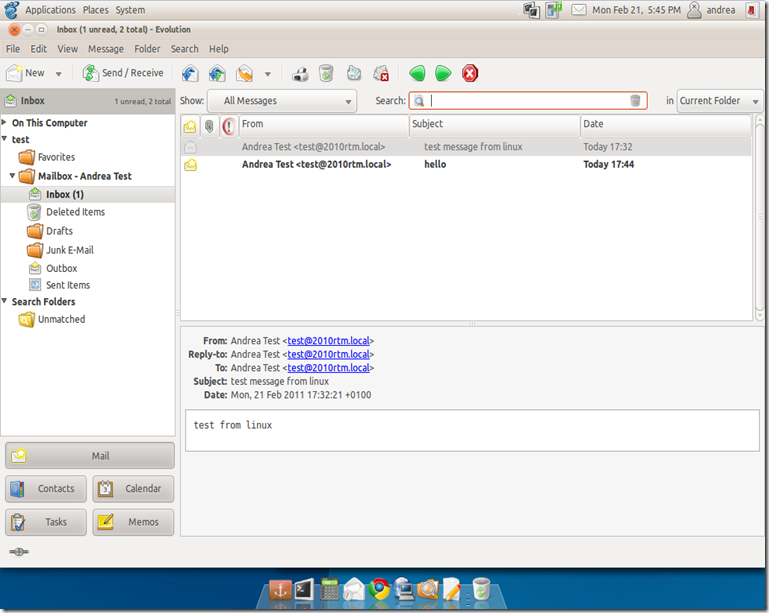Image resolution: width=769 pixels, height=613 pixels.
Task: Select the Drafts folder
Action: (50, 231)
